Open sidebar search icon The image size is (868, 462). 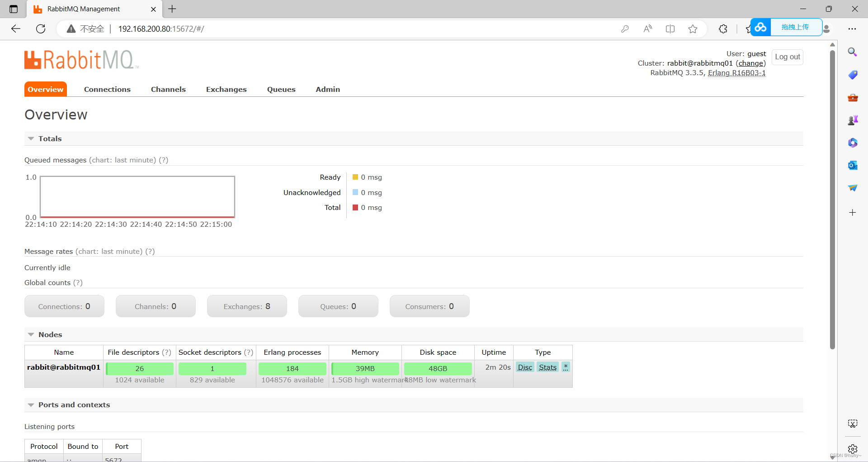point(853,52)
